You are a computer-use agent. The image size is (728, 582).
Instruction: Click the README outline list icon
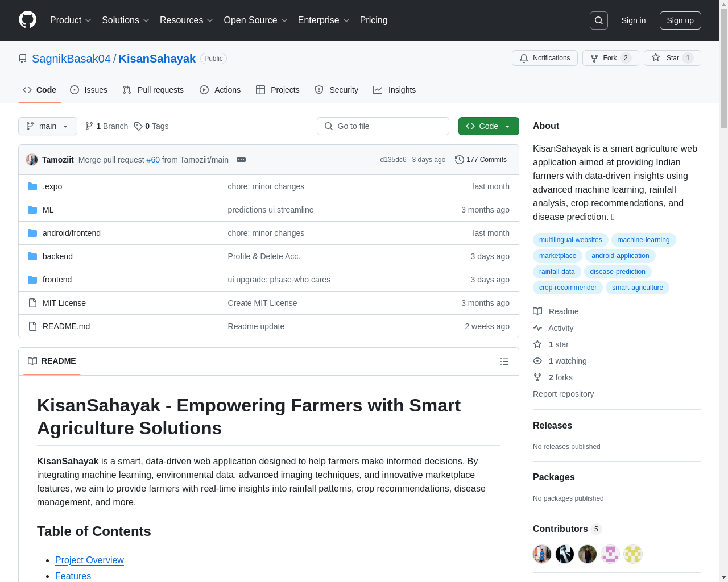(x=504, y=361)
